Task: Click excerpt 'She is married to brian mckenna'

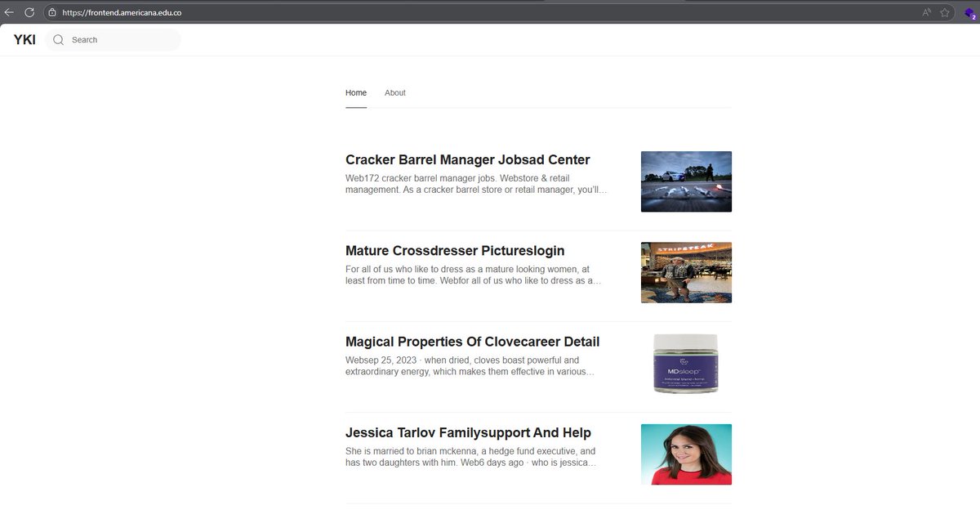Action: pos(470,457)
